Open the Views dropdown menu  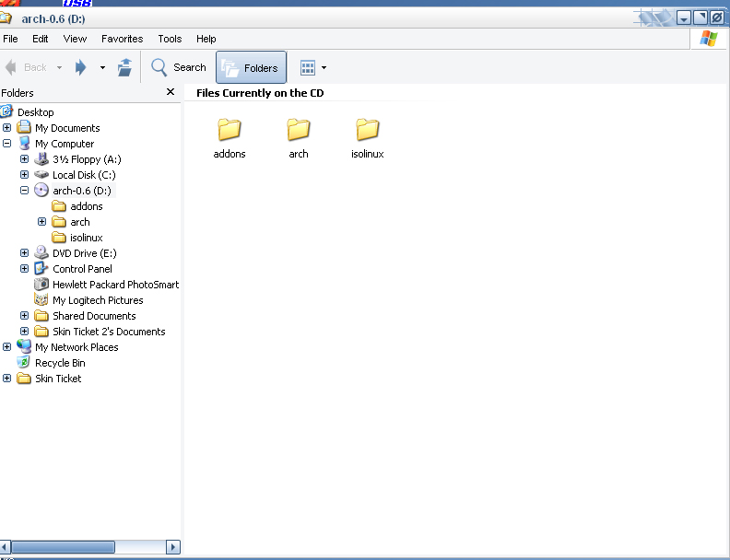pos(313,67)
